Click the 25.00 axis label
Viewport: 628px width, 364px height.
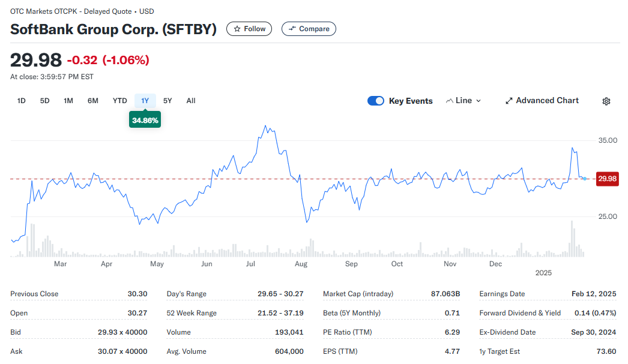tap(608, 216)
